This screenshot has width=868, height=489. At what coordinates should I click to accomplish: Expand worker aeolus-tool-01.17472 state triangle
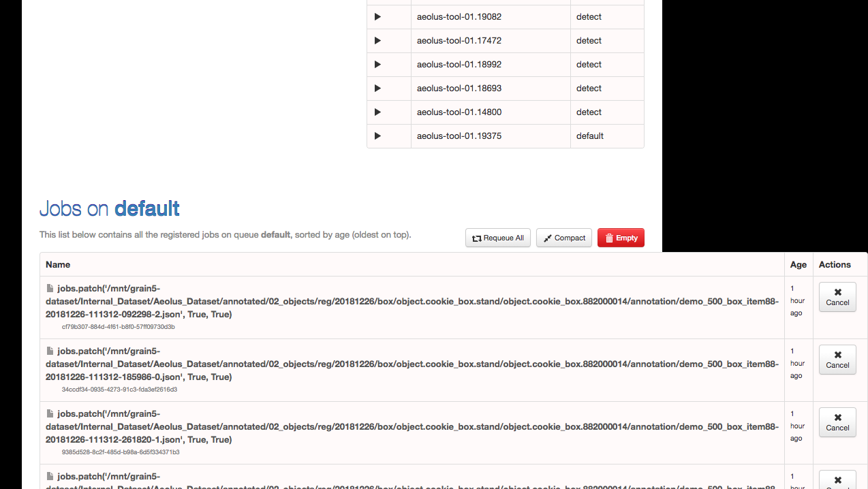(377, 40)
